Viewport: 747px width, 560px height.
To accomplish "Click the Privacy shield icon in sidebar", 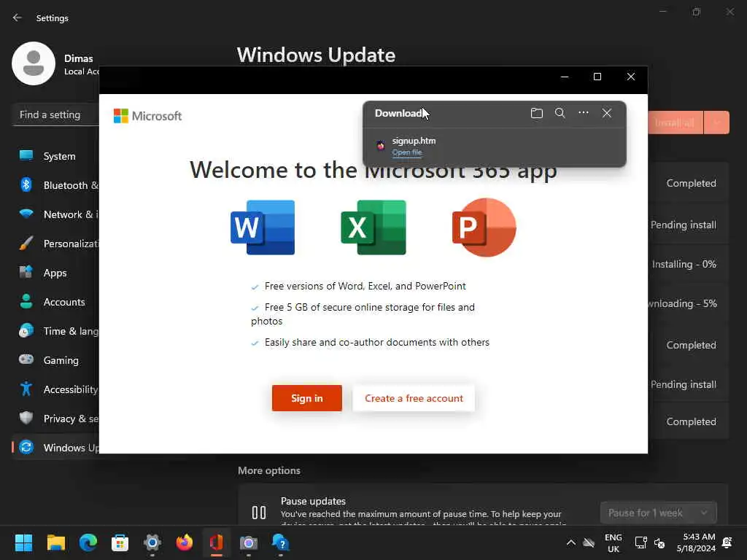I will click(26, 418).
